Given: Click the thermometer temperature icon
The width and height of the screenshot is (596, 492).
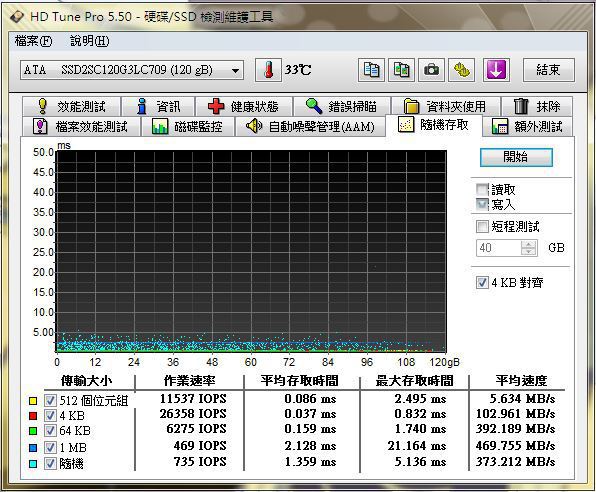Looking at the screenshot, I should coord(268,70).
